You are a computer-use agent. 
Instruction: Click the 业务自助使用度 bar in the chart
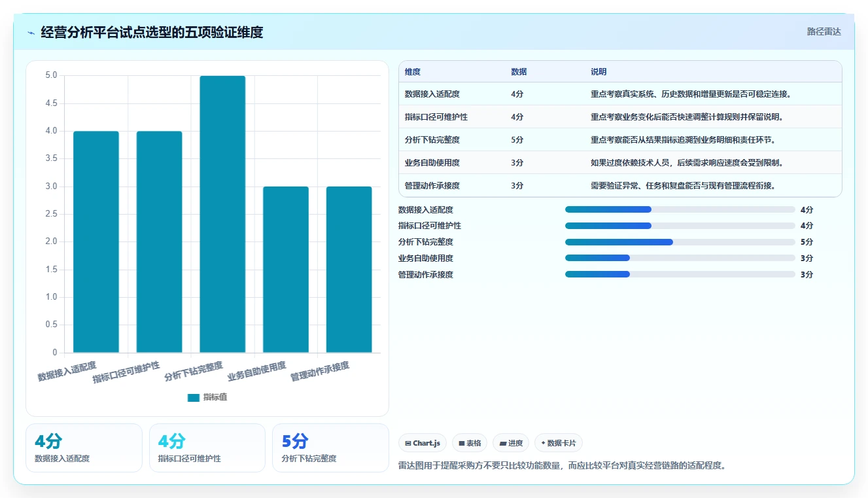click(286, 270)
